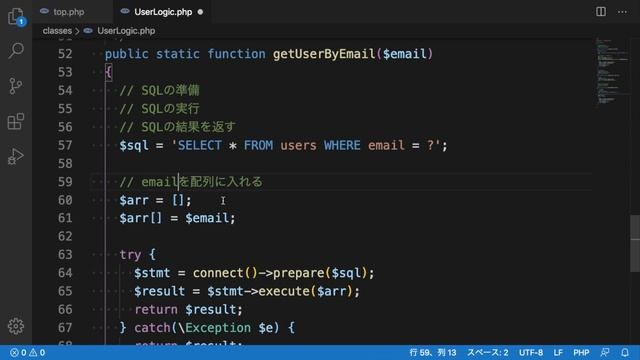Image resolution: width=640 pixels, height=360 pixels.
Task: Click the comment // SQLの実行
Action: pos(160,109)
